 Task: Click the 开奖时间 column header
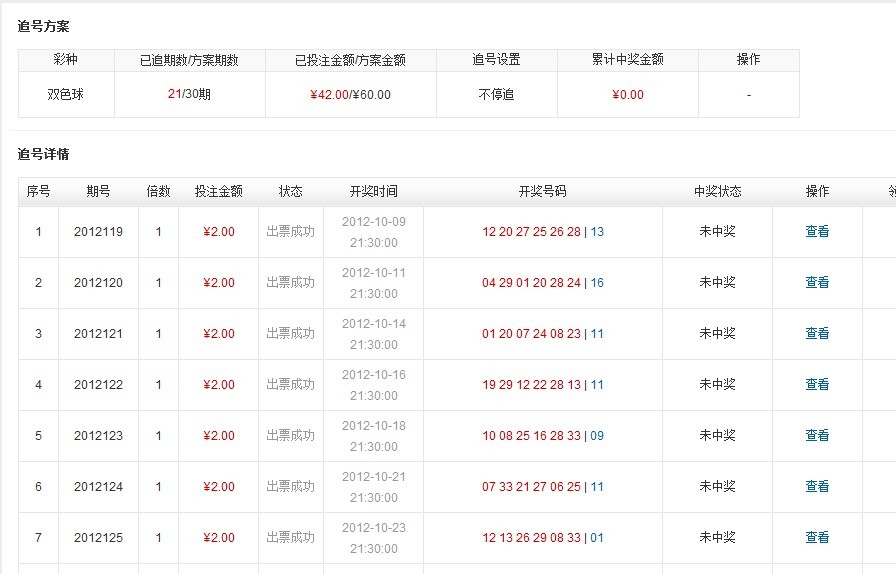pyautogui.click(x=373, y=192)
